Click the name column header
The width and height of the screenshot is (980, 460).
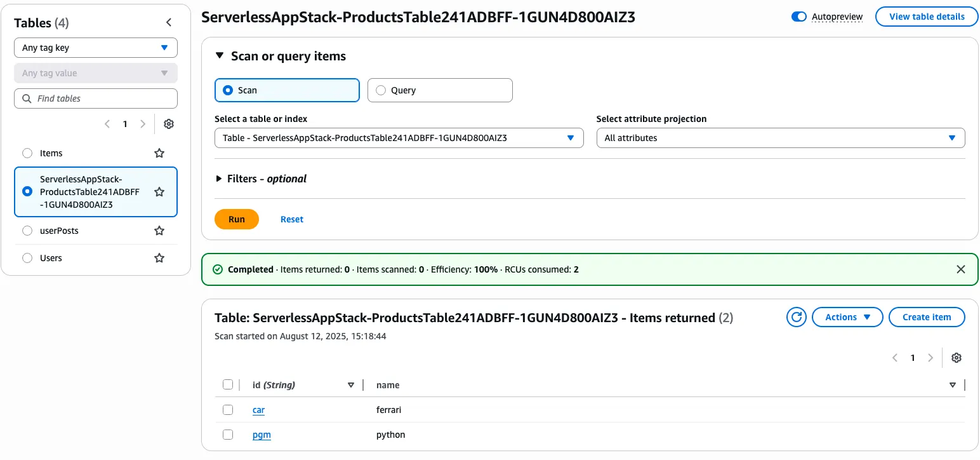click(388, 385)
